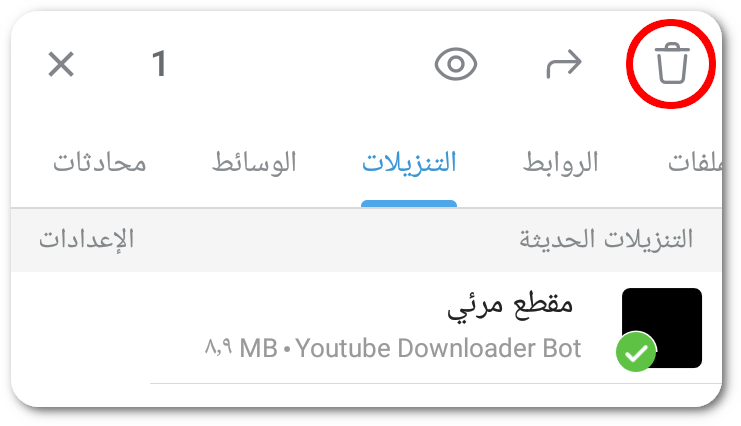
Task: Uncheck the green checkmark on the video
Action: (636, 352)
